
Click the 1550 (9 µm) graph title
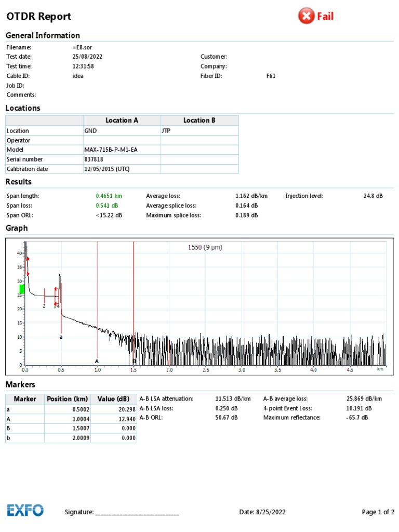pyautogui.click(x=205, y=247)
